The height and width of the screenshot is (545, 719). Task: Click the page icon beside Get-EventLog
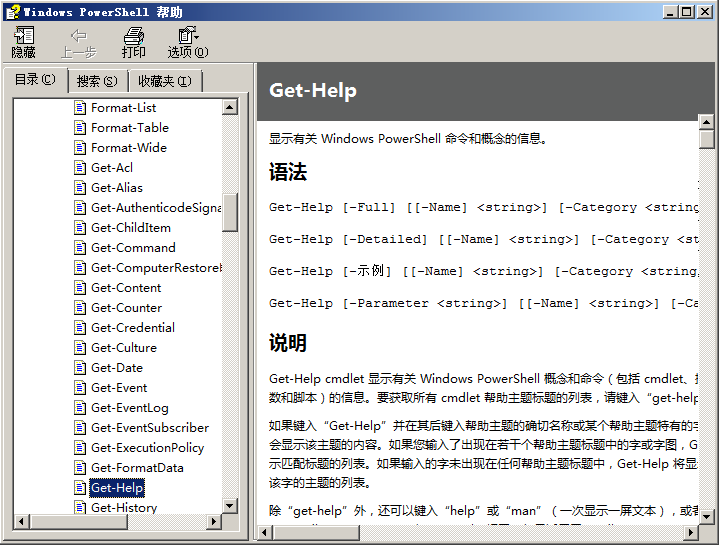click(x=80, y=407)
